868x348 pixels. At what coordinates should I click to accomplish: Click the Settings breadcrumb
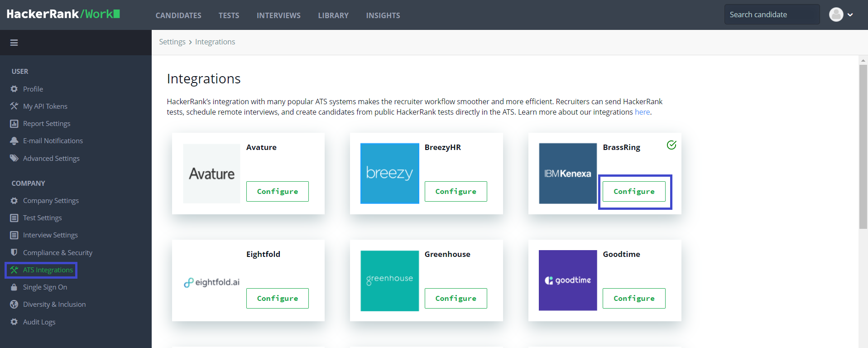(x=172, y=42)
